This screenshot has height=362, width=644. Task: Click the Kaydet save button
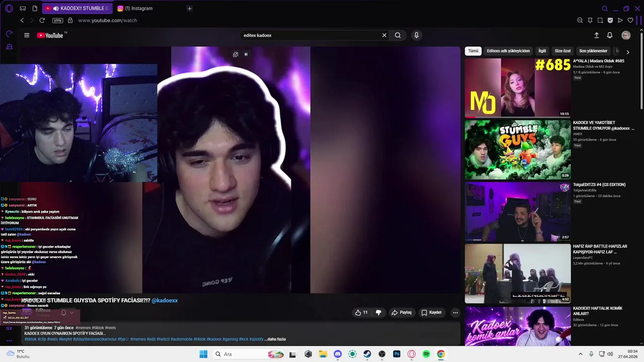coord(431,312)
